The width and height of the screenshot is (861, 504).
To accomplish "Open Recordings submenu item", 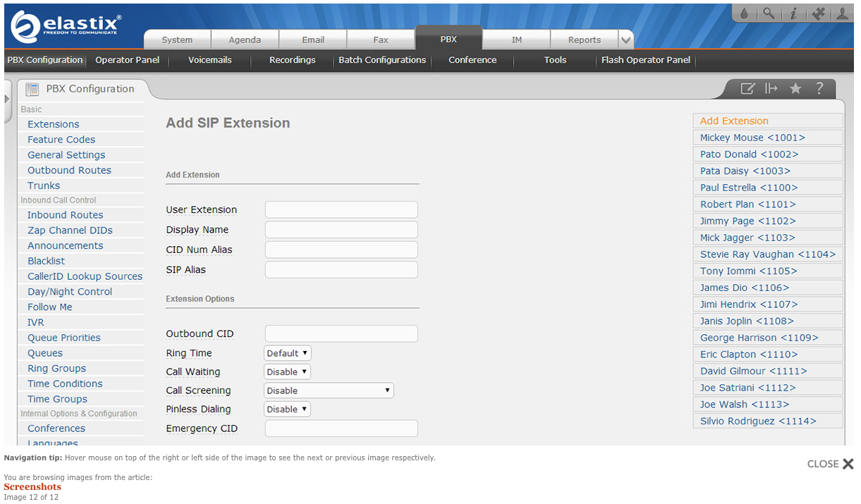I will (x=293, y=60).
